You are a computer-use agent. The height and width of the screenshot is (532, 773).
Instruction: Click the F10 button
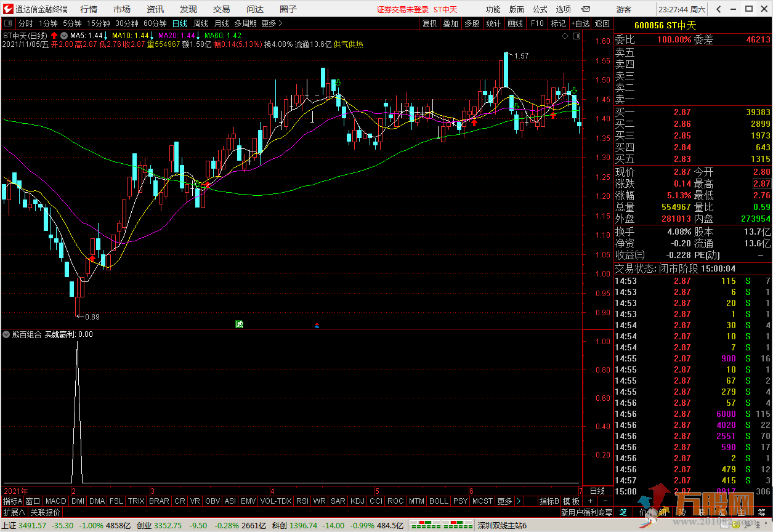point(537,23)
